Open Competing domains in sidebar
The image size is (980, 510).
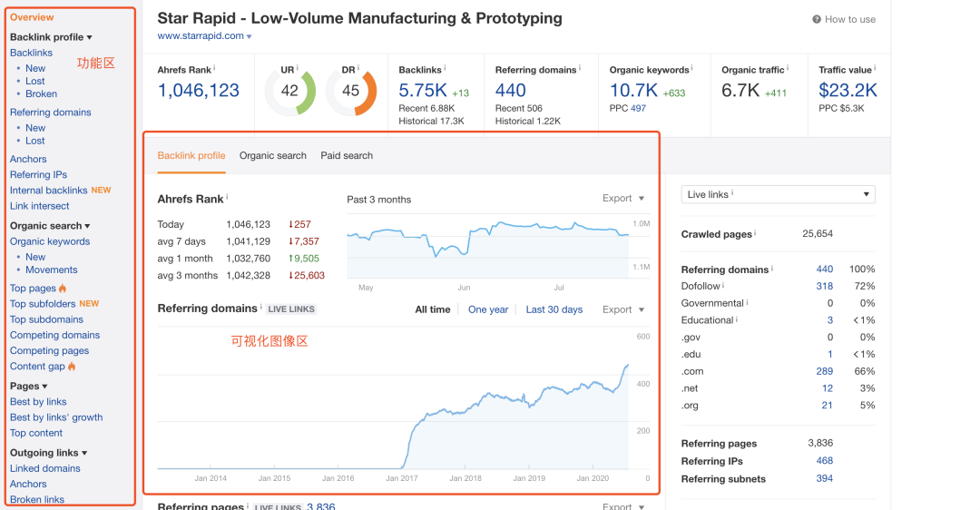point(54,335)
